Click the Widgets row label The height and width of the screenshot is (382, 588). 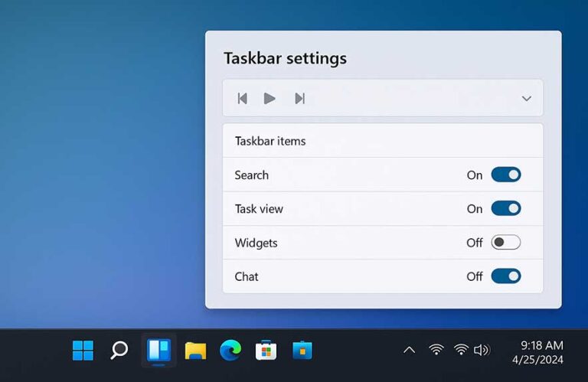tap(256, 243)
